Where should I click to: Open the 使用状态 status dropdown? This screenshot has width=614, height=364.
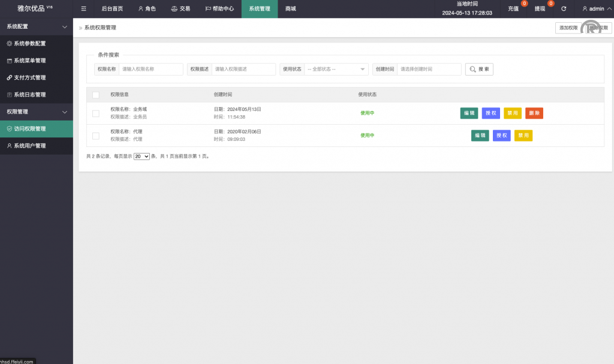(336, 70)
